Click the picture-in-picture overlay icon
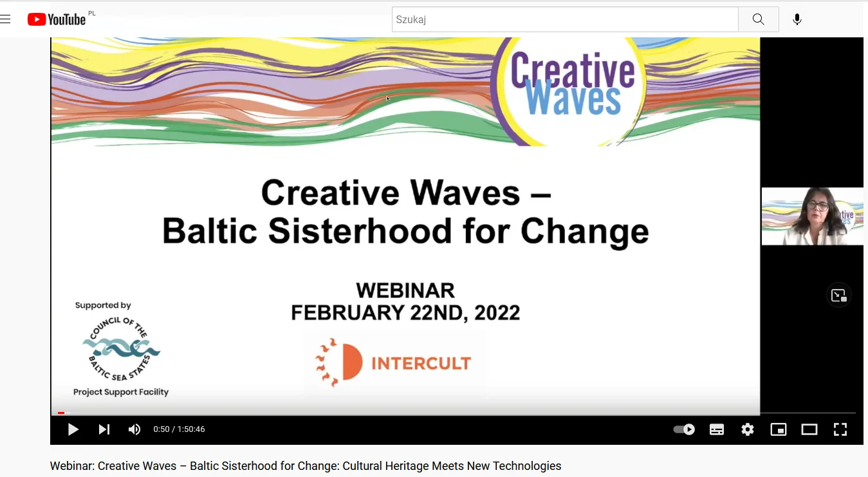This screenshot has height=477, width=868. [839, 295]
